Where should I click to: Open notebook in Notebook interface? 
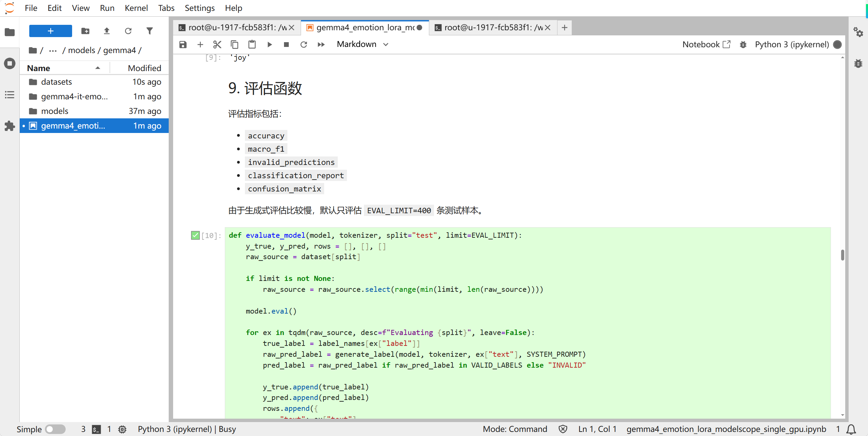click(706, 45)
